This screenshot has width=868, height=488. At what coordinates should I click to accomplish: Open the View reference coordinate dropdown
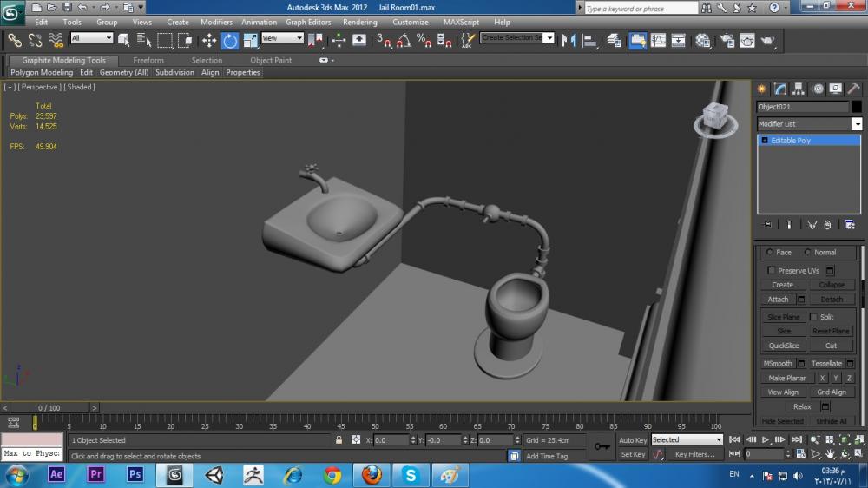[282, 38]
